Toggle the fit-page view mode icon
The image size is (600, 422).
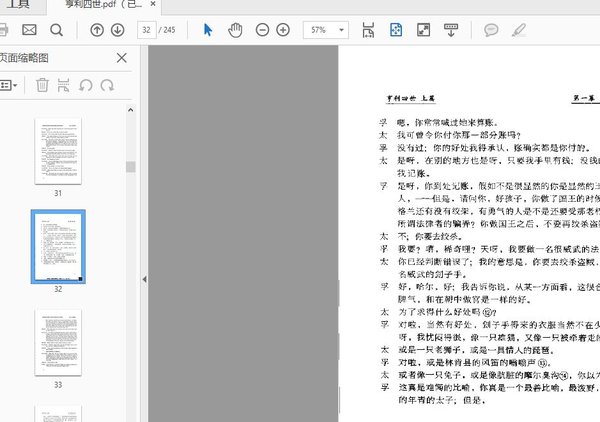[396, 30]
